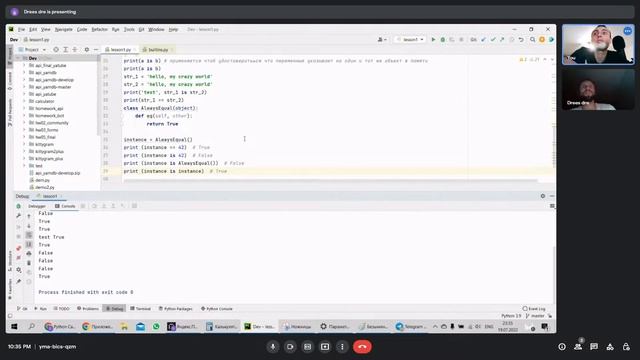Open the user account dropdown in toolbar

point(382,40)
